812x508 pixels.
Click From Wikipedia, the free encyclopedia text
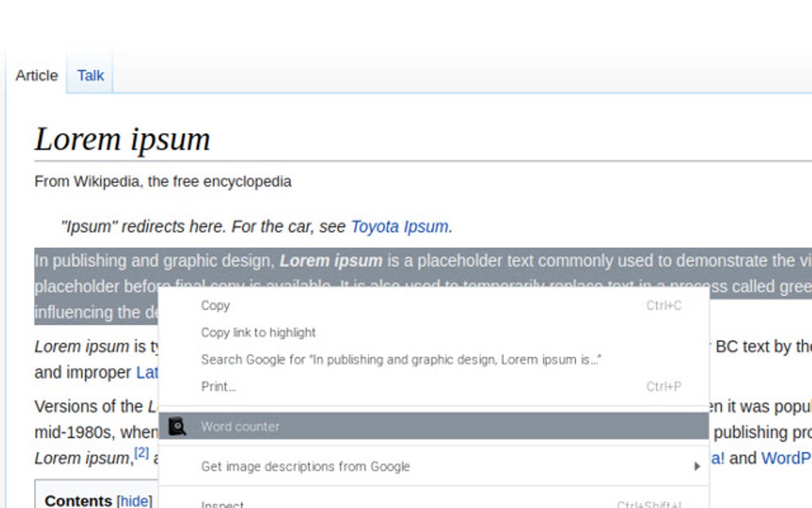point(162,181)
